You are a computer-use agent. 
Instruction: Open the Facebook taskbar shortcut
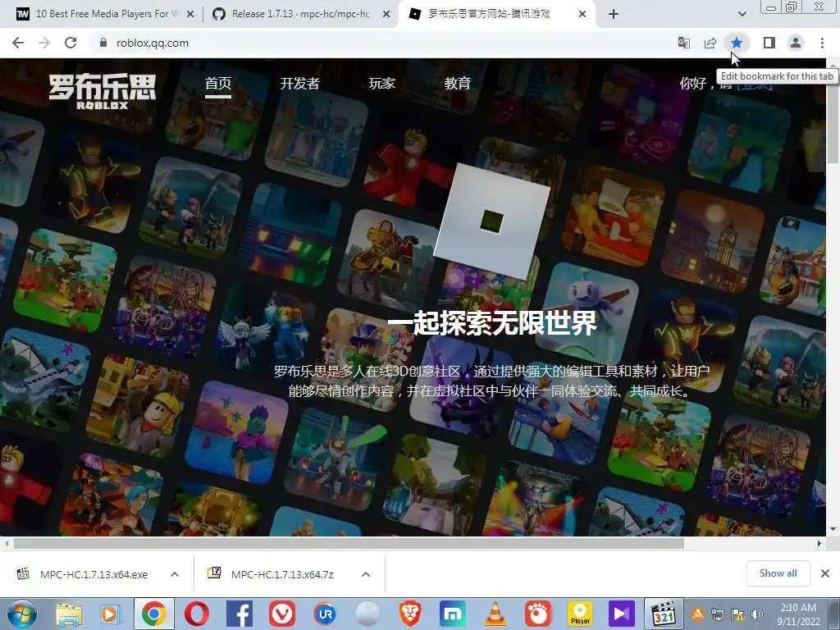tap(240, 614)
